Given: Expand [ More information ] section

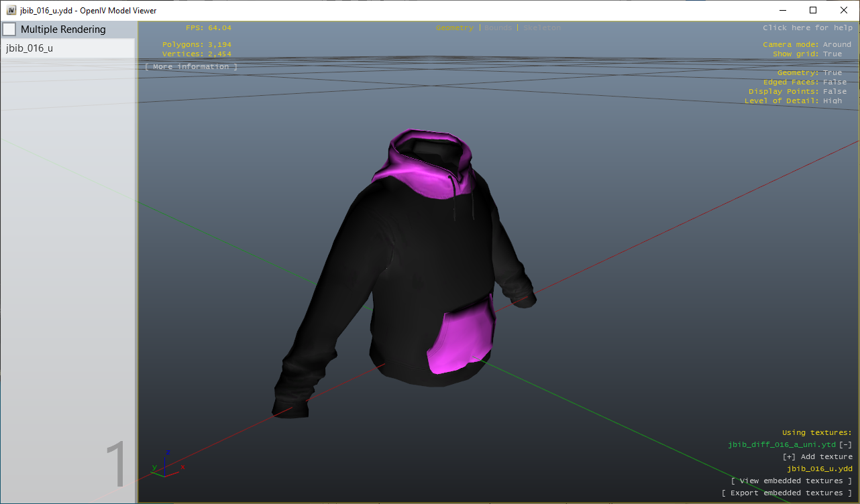Looking at the screenshot, I should 191,66.
